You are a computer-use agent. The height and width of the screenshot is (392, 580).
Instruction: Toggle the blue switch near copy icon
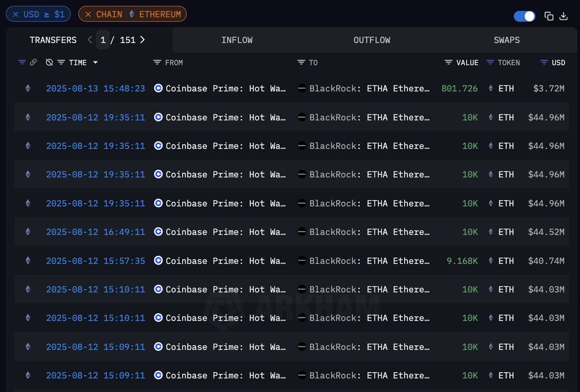[x=524, y=16]
